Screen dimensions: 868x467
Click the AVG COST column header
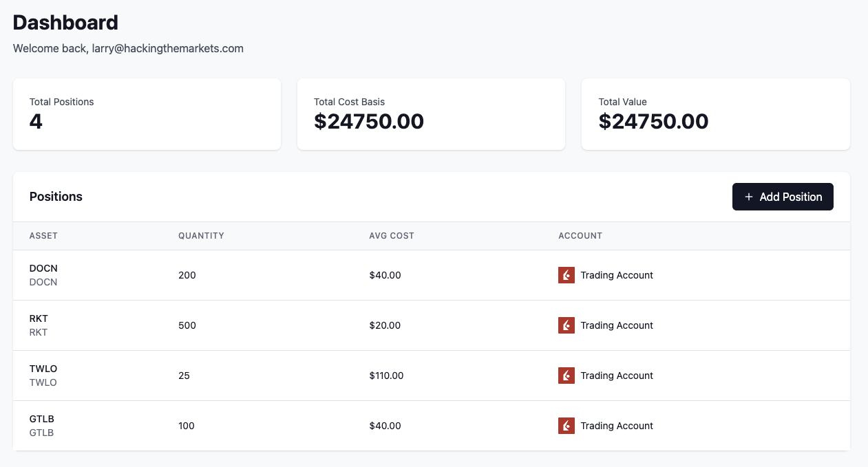(392, 235)
